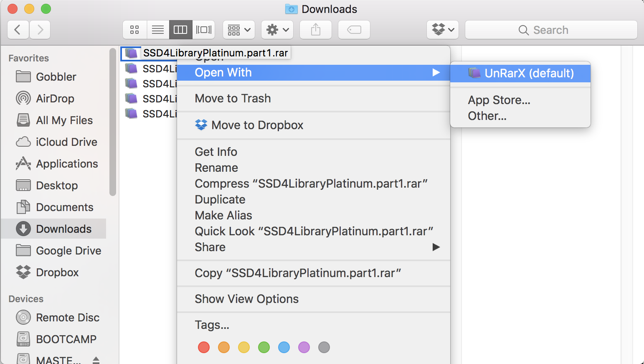Choose UnRarX (default) in submenu

coord(529,74)
